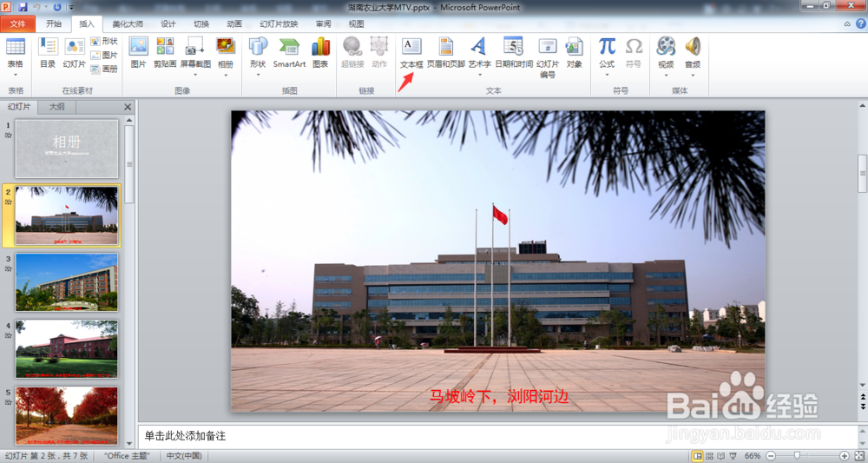The height and width of the screenshot is (463, 868).
Task: Switch to the 美化大师 ribbon tab
Action: tap(128, 23)
